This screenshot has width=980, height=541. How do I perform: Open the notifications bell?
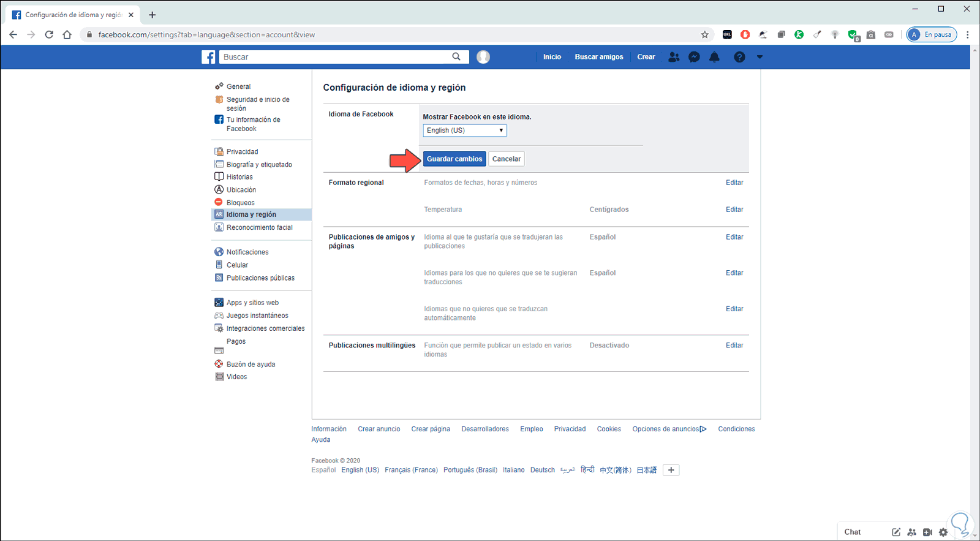(x=714, y=57)
